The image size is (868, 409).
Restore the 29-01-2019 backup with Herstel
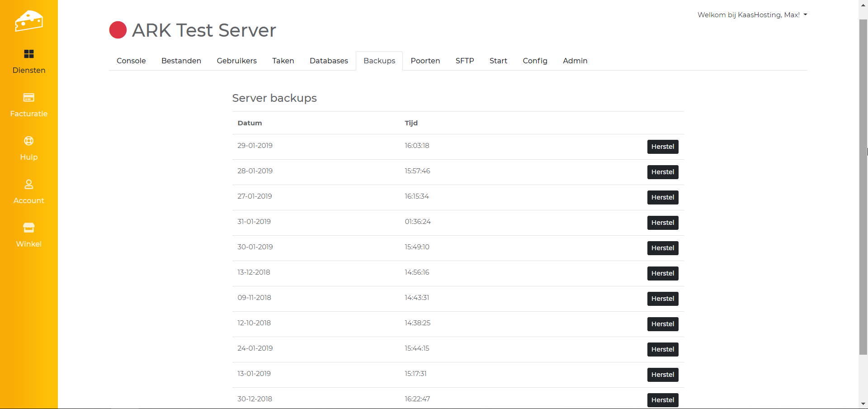[662, 147]
